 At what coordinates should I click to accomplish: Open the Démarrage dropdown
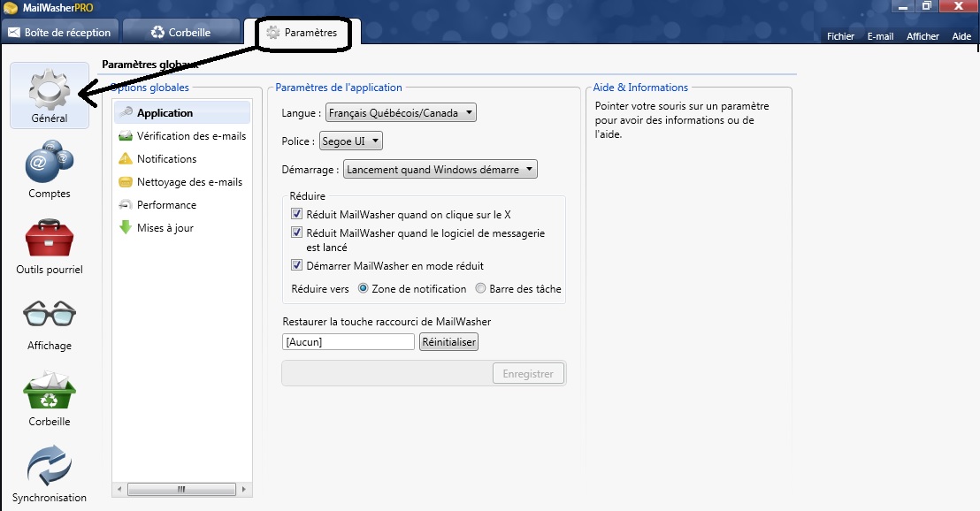pyautogui.click(x=440, y=169)
